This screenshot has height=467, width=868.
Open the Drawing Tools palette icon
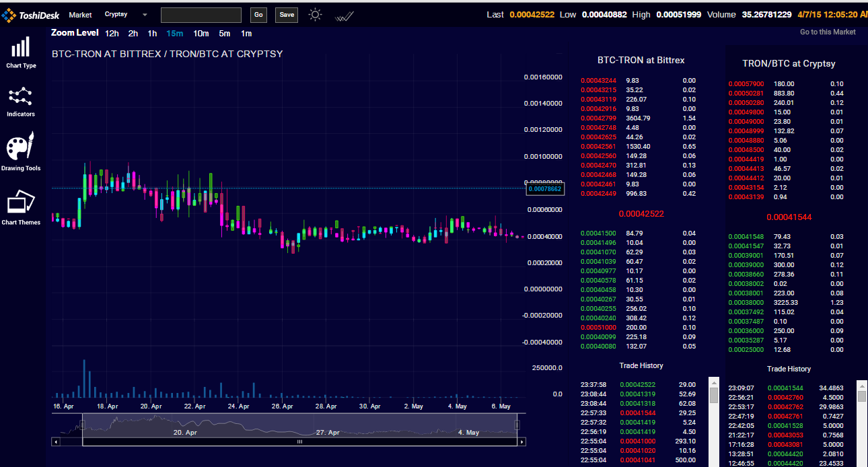point(21,146)
